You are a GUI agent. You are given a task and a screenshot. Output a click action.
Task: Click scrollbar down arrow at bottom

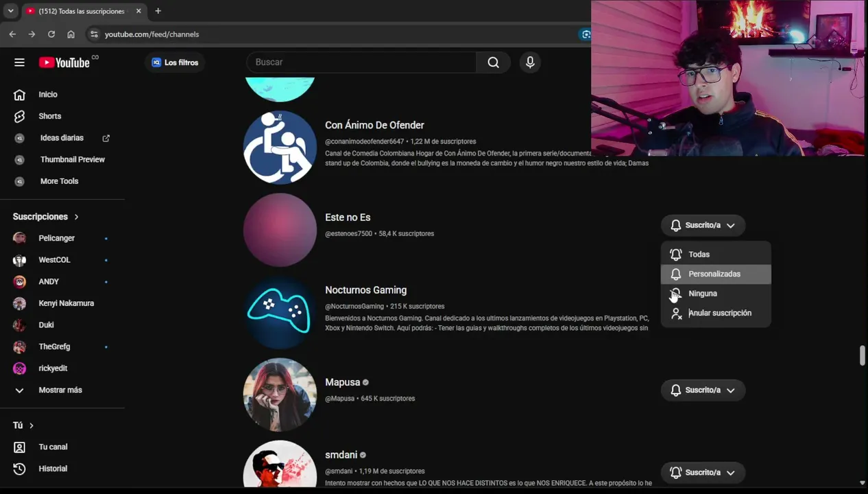[x=863, y=483]
